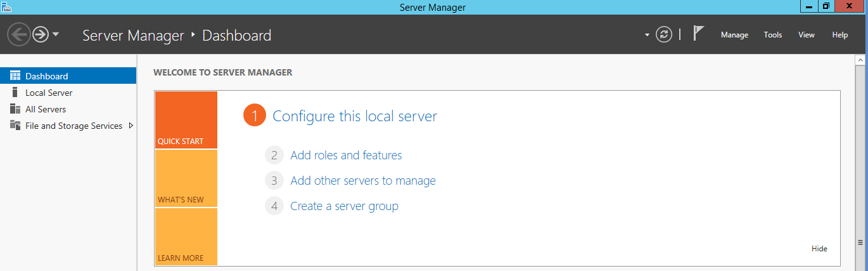Hide the welcome tile with Hide
The width and height of the screenshot is (868, 271).
coord(819,249)
